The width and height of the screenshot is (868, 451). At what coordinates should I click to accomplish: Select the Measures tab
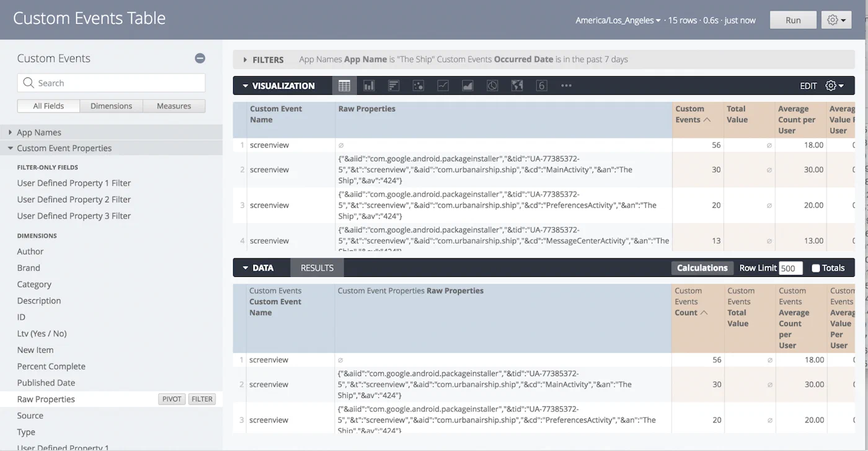pos(174,105)
